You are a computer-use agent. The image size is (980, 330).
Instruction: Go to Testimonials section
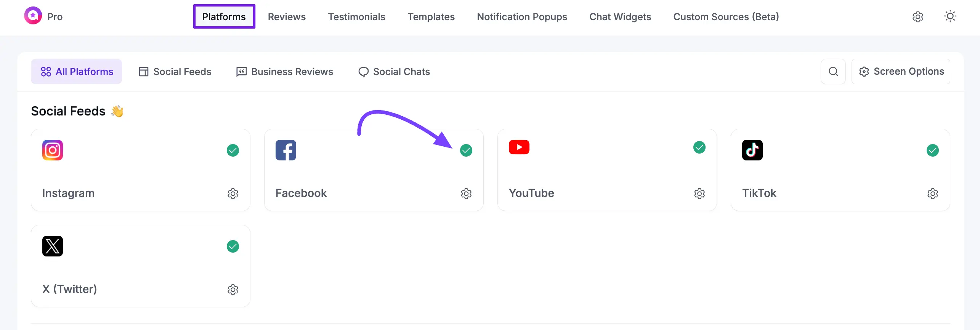(x=356, y=17)
